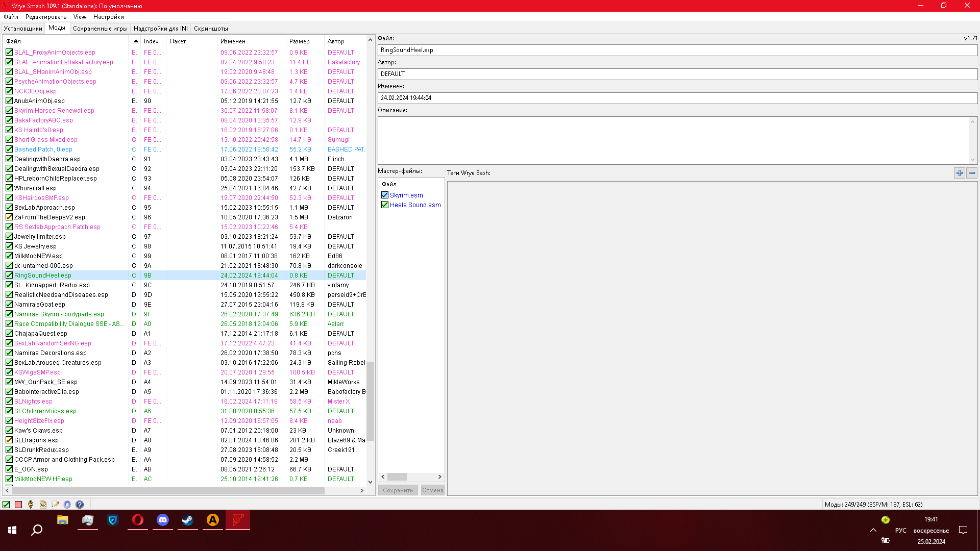Open the Doc Browser icon
980x551 pixels.
43,505
